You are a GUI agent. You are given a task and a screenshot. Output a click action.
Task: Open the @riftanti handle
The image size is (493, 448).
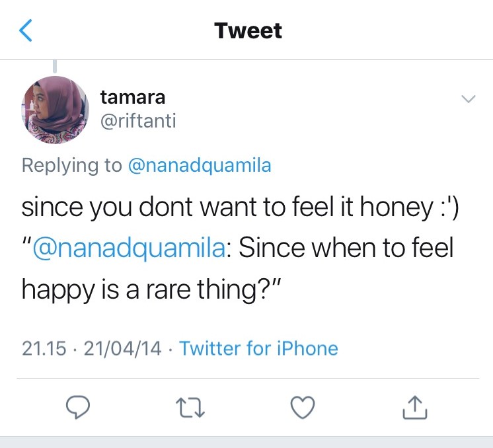[x=138, y=121]
